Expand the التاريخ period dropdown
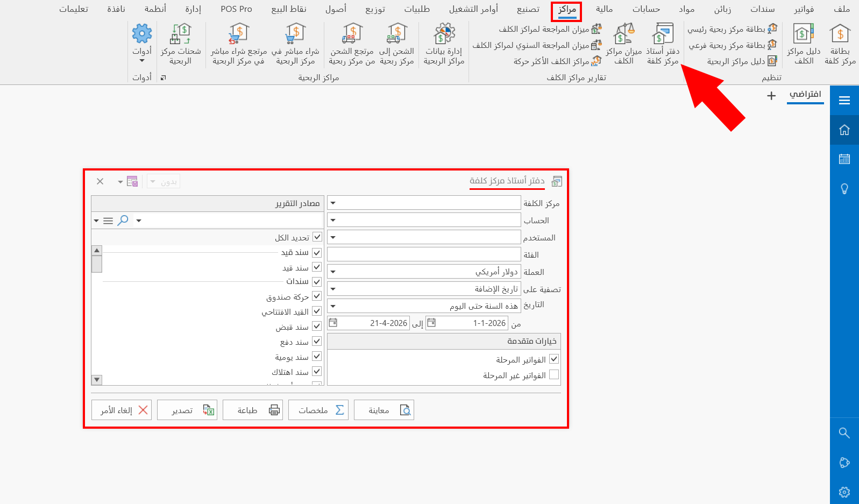 (x=333, y=306)
